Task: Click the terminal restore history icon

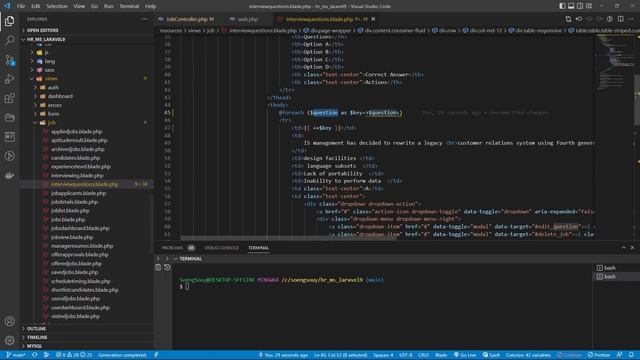Action: point(167,267)
